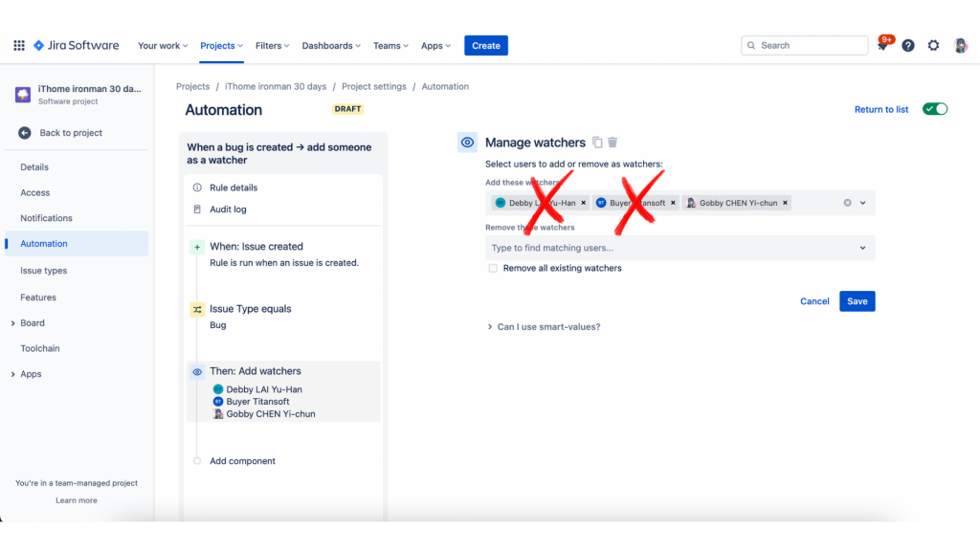Image resolution: width=980 pixels, height=551 pixels.
Task: Select Features in the sidebar
Action: click(x=38, y=298)
